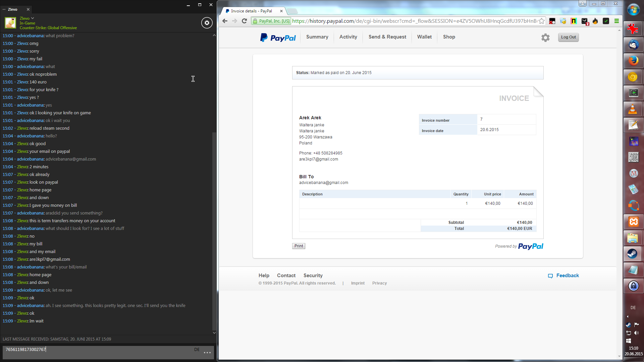Show hidden system tray icons arrow
The width and height of the screenshot is (644, 362).
(628, 316)
